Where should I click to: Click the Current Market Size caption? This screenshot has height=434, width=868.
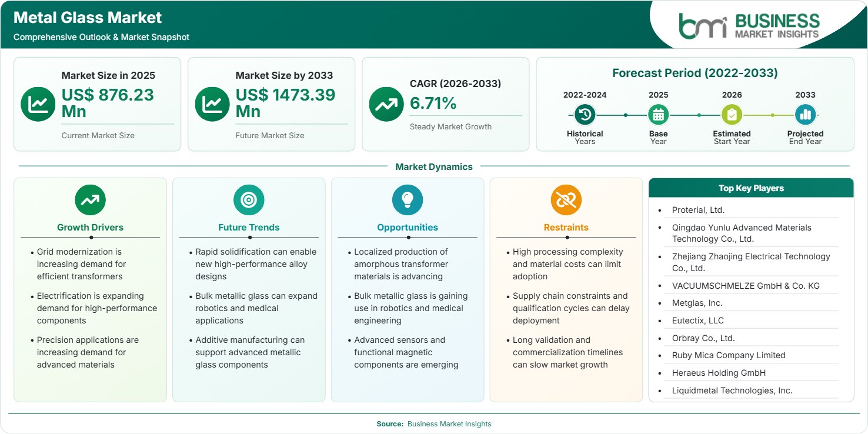98,135
